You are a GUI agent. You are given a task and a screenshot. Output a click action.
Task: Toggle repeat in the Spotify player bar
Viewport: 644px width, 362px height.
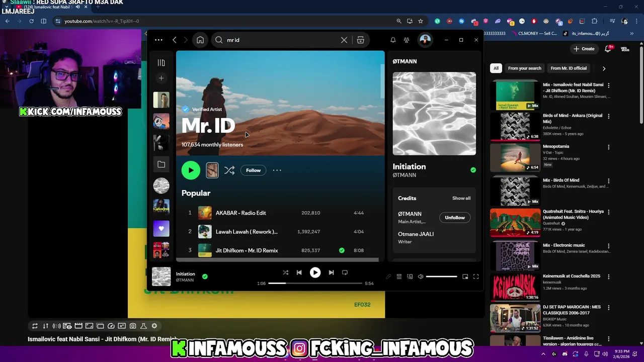coord(345,273)
